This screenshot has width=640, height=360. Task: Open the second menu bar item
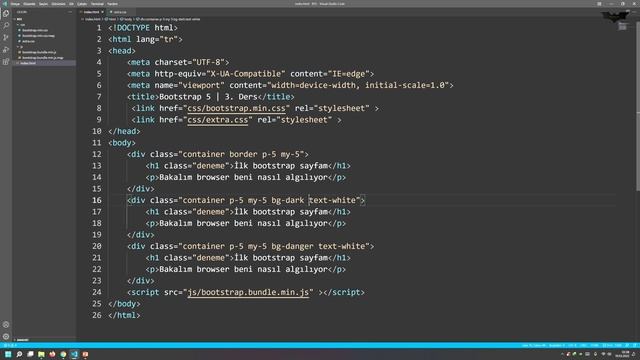29,4
